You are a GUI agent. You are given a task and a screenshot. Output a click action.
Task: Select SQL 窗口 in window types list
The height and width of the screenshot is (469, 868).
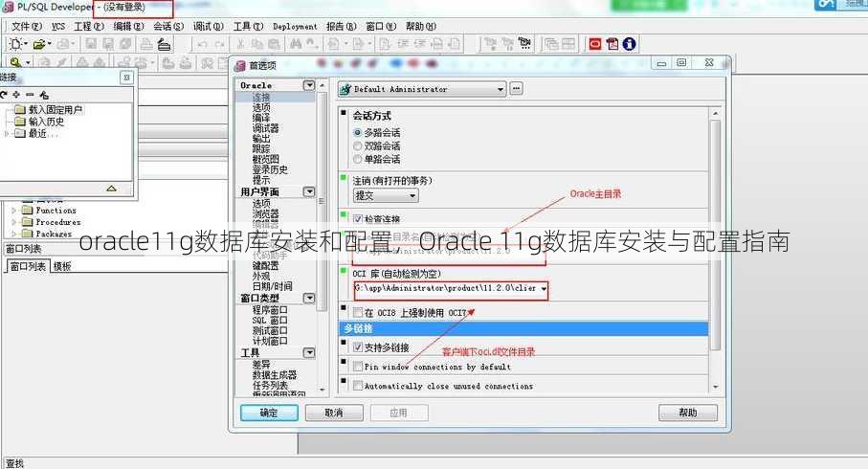(x=270, y=320)
